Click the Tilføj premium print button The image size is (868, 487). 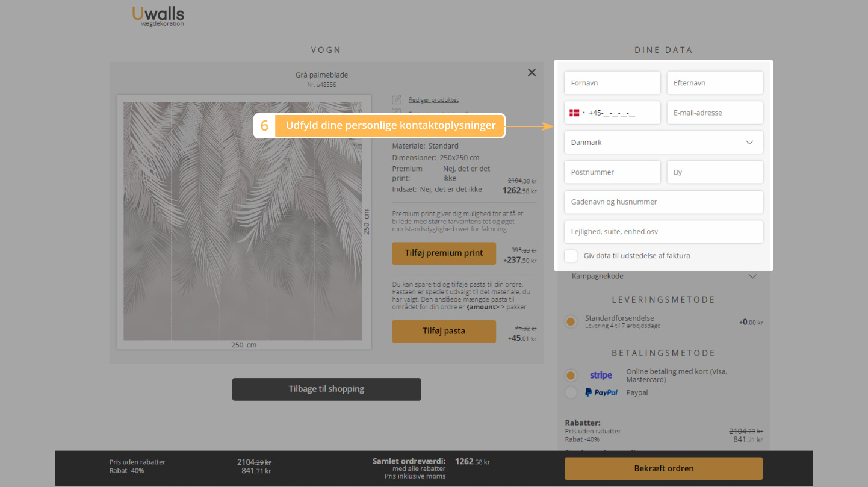[x=444, y=253]
